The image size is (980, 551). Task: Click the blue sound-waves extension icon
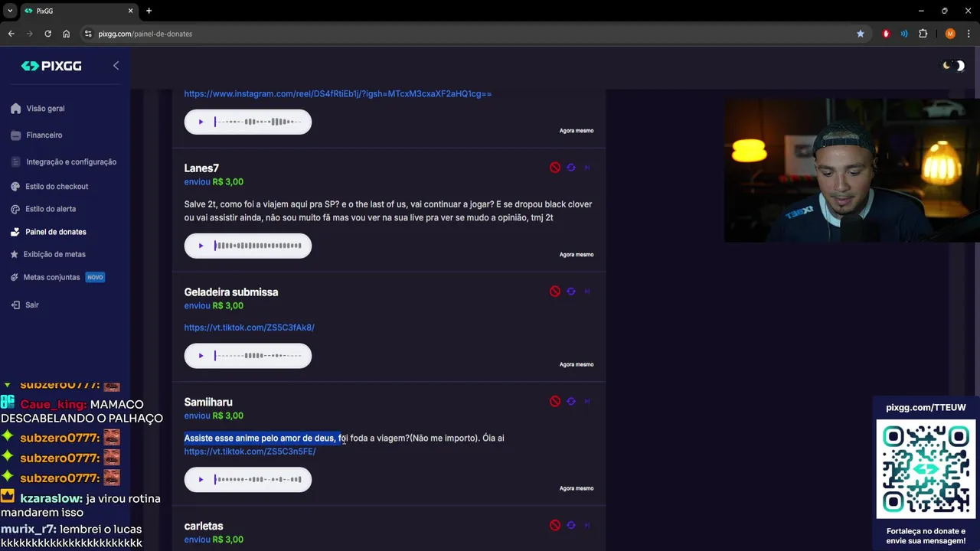pyautogui.click(x=904, y=34)
